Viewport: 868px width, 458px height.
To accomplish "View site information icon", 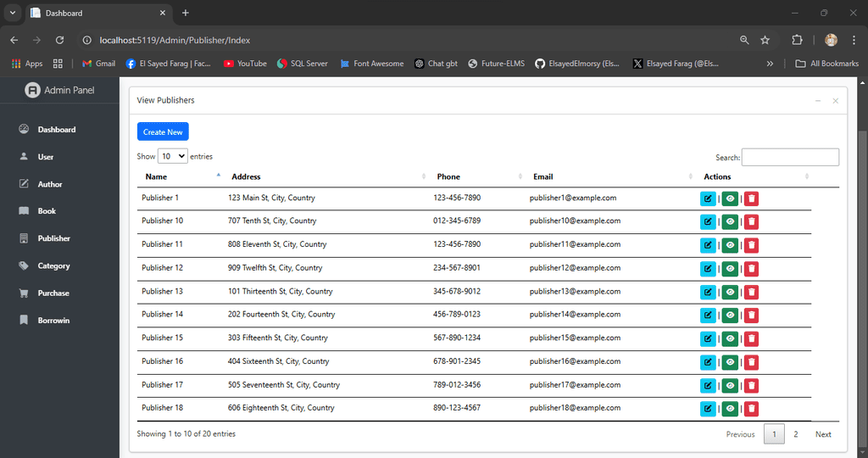I will pos(86,40).
